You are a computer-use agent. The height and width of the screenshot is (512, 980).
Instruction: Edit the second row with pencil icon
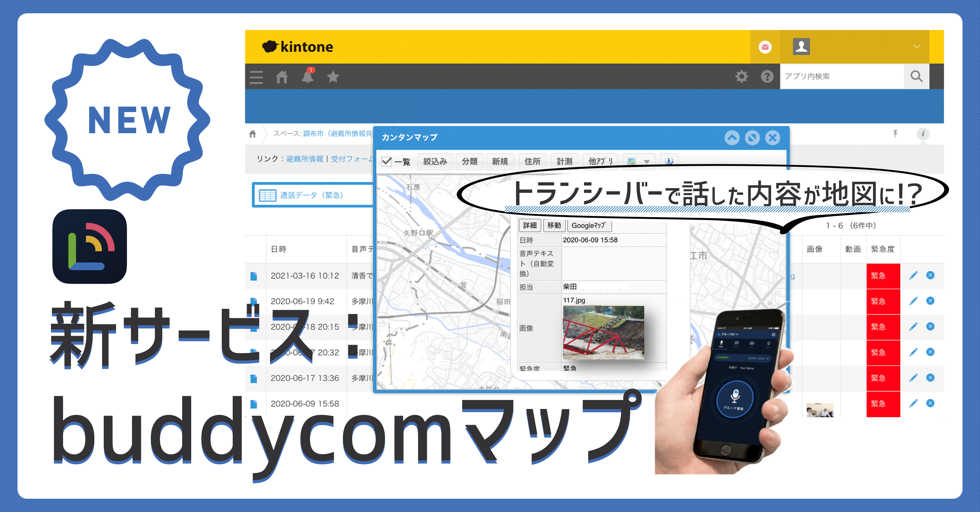(914, 301)
